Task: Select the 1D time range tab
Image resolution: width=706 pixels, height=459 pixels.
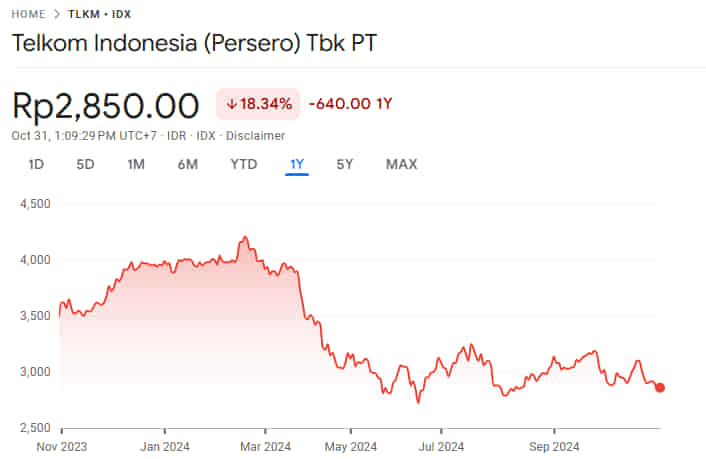Action: [36, 164]
